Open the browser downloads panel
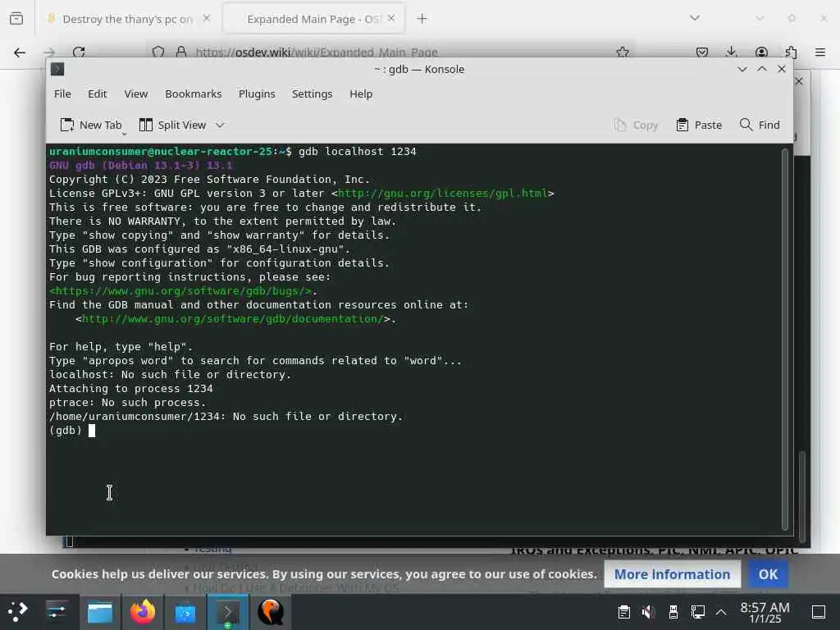 pyautogui.click(x=731, y=52)
